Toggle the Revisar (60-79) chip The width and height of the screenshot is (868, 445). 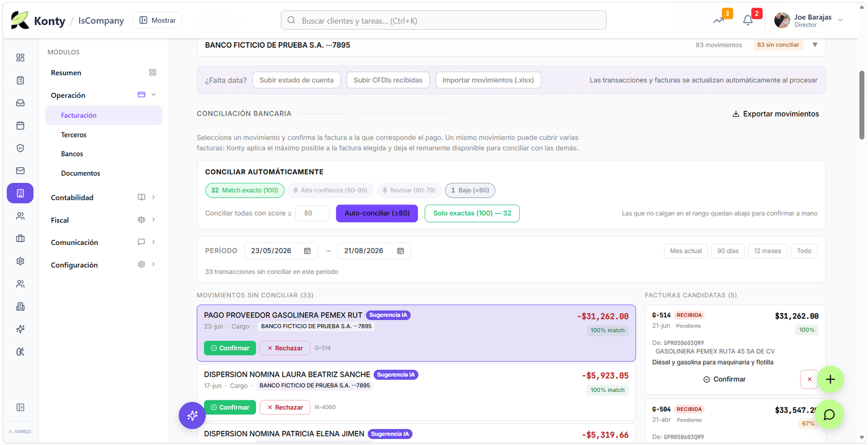(x=409, y=190)
